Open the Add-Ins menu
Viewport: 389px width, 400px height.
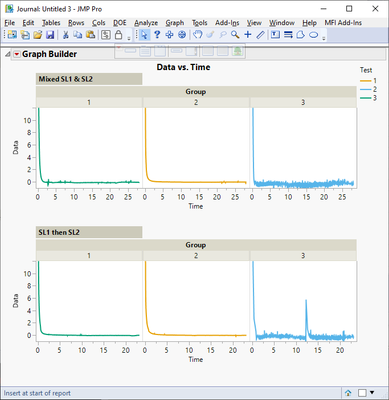pos(227,23)
